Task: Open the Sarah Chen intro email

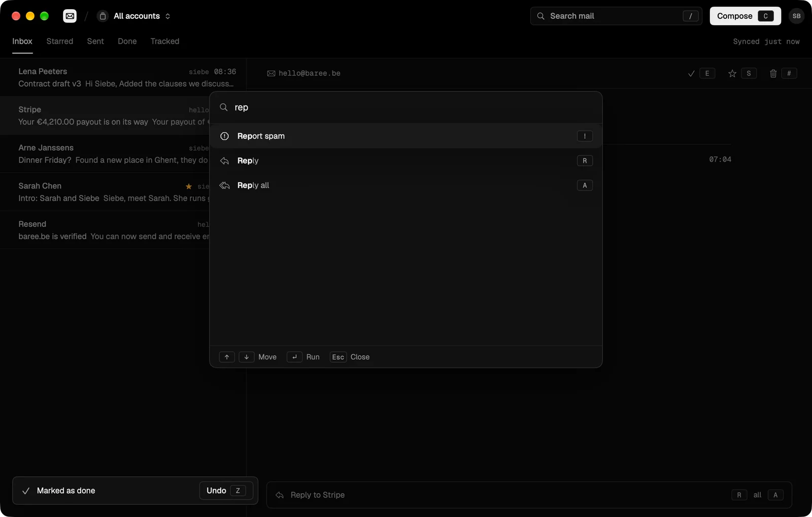Action: coord(105,192)
